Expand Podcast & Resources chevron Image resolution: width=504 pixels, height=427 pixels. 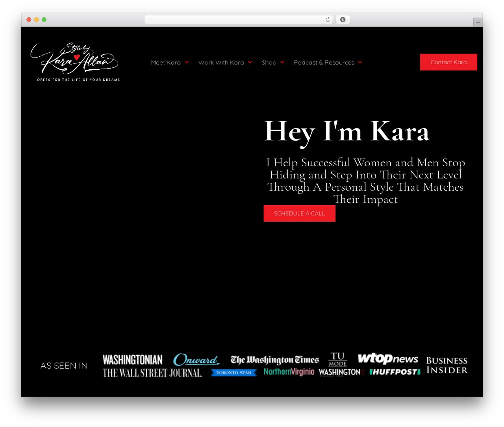pyautogui.click(x=360, y=62)
